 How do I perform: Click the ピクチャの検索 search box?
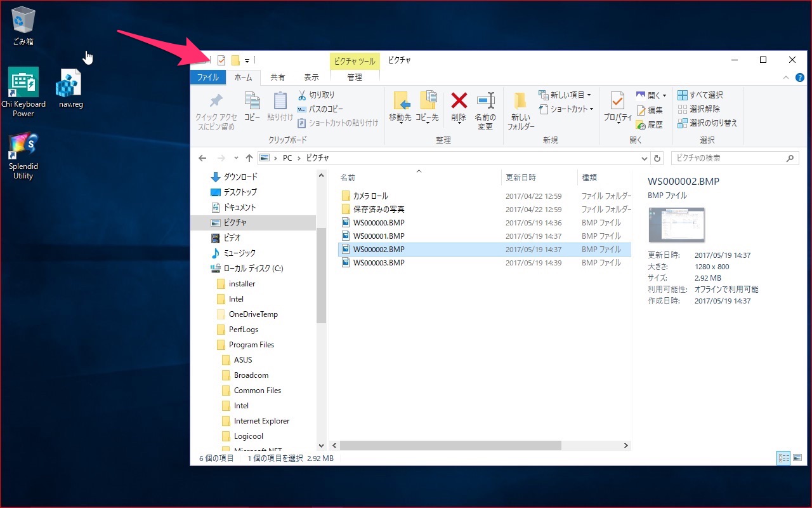click(735, 158)
